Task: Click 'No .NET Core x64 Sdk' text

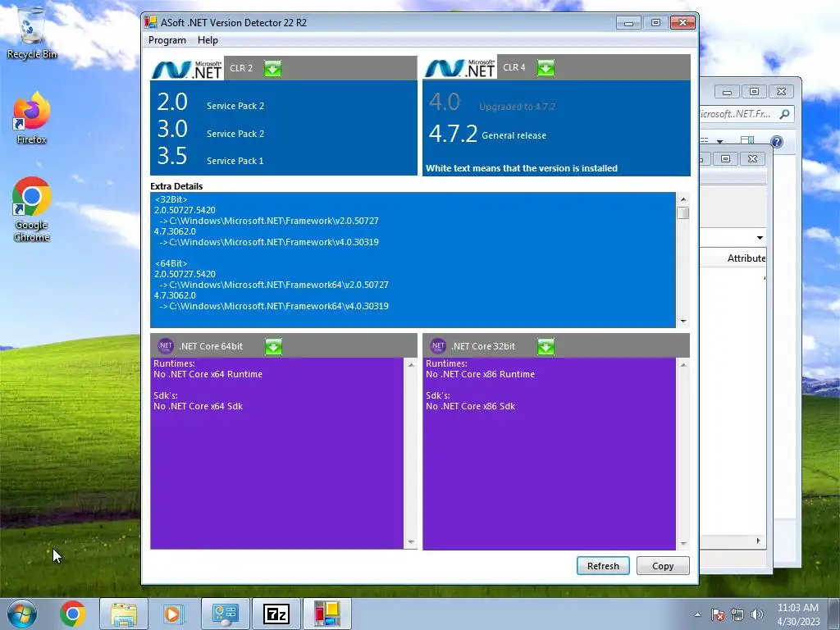Action: (x=199, y=406)
